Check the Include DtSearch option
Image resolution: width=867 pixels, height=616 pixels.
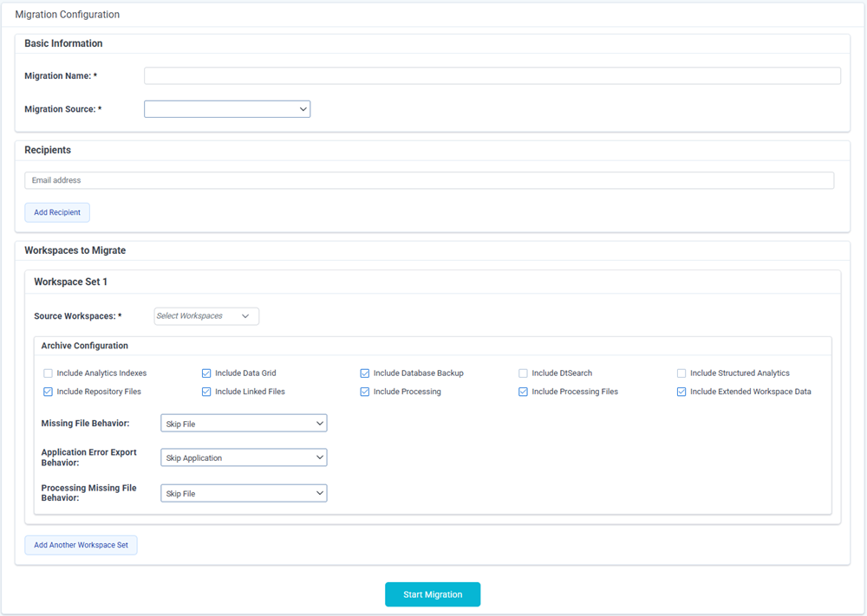(x=524, y=373)
